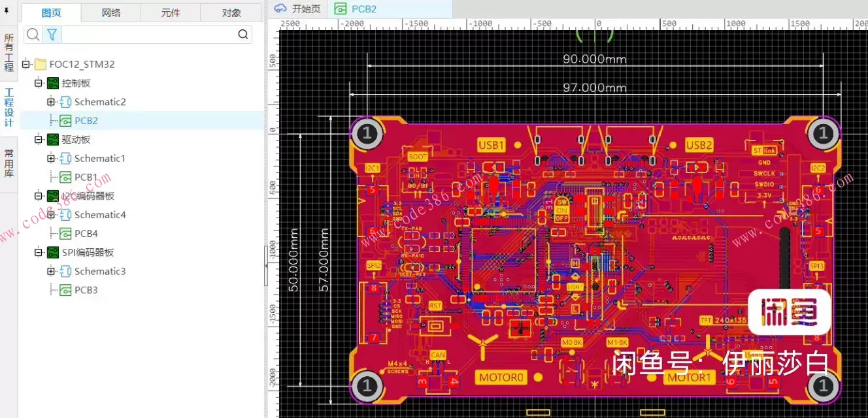
Task: Expand the Schematic4 tree node
Action: click(x=51, y=215)
